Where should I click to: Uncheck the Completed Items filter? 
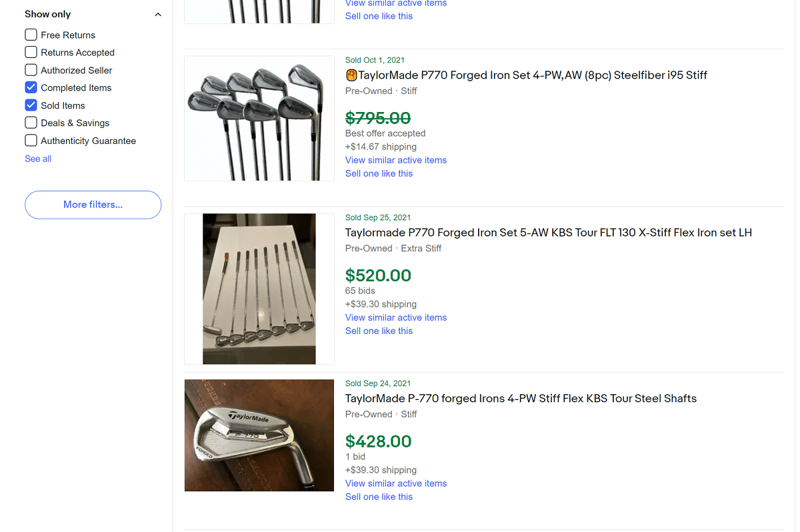[x=30, y=87]
